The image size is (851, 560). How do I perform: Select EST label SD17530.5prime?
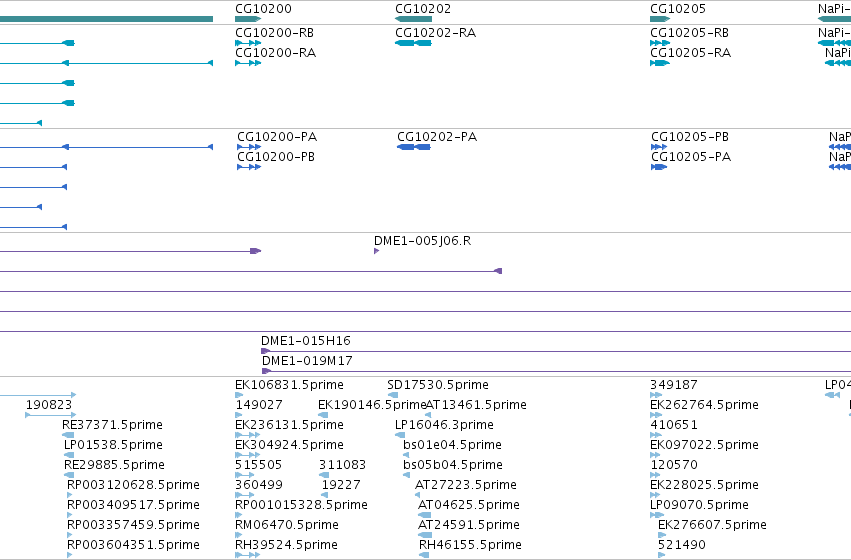438,385
